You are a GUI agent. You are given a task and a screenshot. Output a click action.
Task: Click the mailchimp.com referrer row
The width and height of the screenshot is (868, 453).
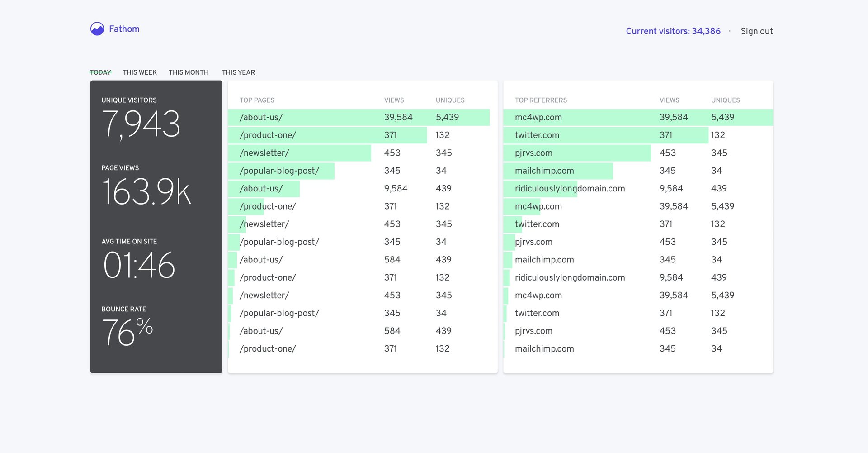(x=544, y=171)
